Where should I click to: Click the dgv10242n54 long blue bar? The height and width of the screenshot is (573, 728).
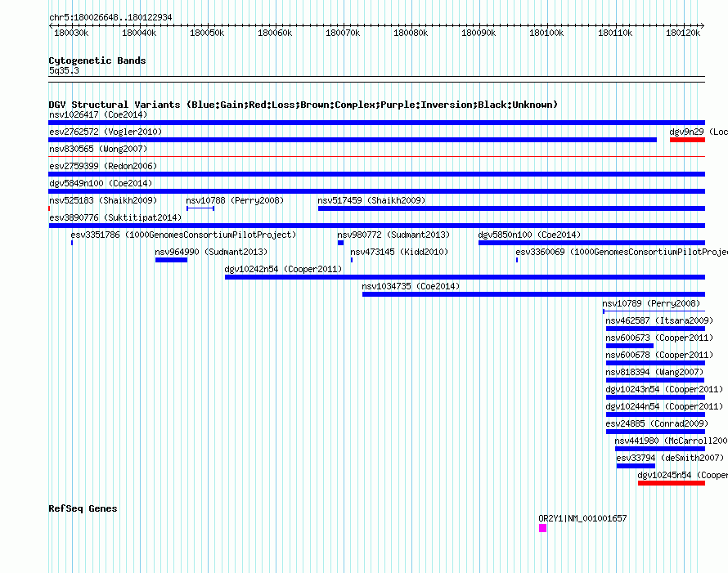pos(465,277)
